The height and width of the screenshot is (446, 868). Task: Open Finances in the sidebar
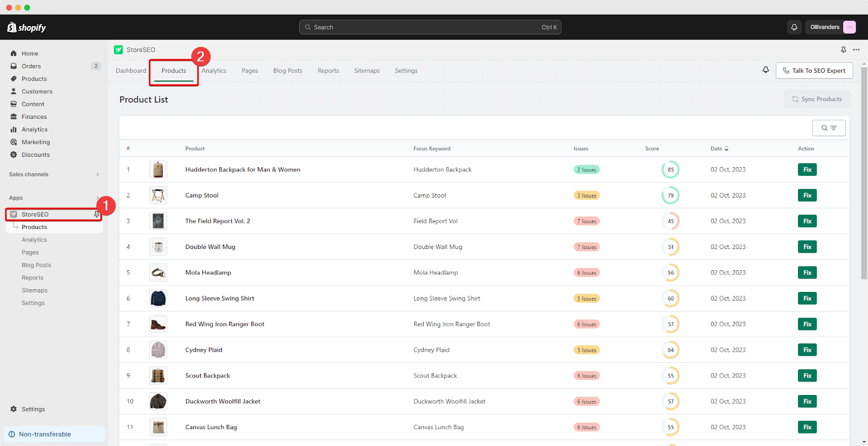click(34, 117)
